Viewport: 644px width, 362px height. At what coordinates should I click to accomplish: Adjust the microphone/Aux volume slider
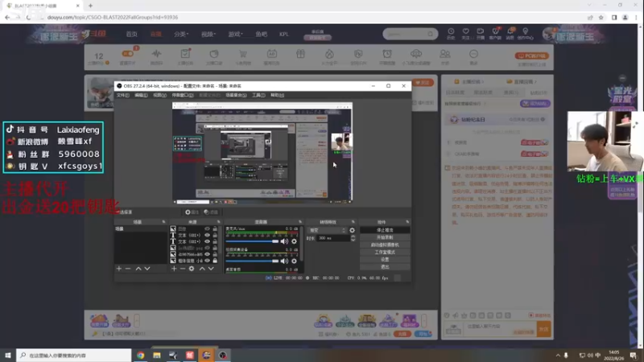252,241
